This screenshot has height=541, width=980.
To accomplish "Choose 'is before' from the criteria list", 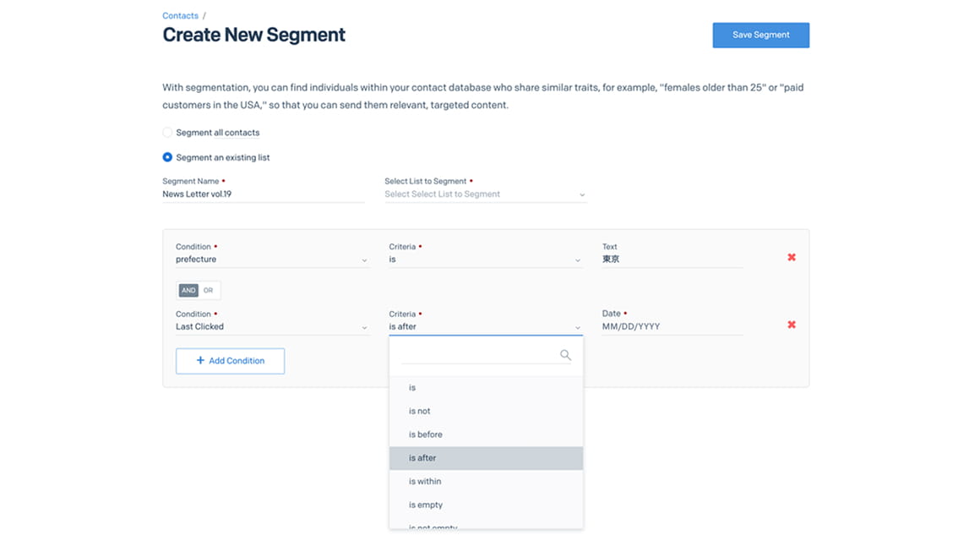I will [426, 434].
